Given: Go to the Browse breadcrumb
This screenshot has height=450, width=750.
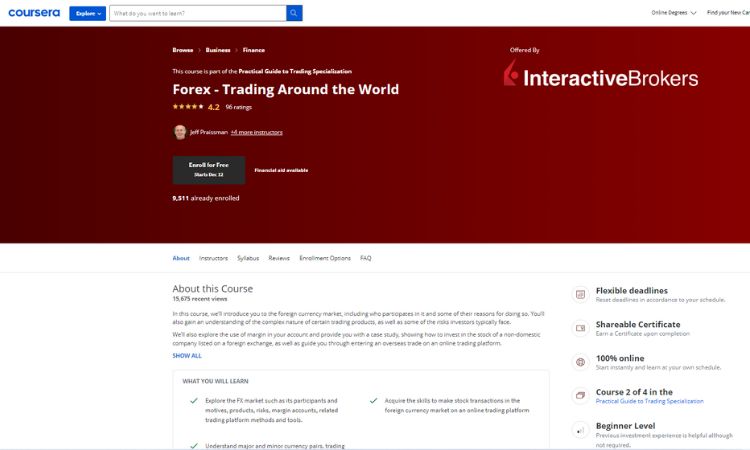Looking at the screenshot, I should pos(183,50).
